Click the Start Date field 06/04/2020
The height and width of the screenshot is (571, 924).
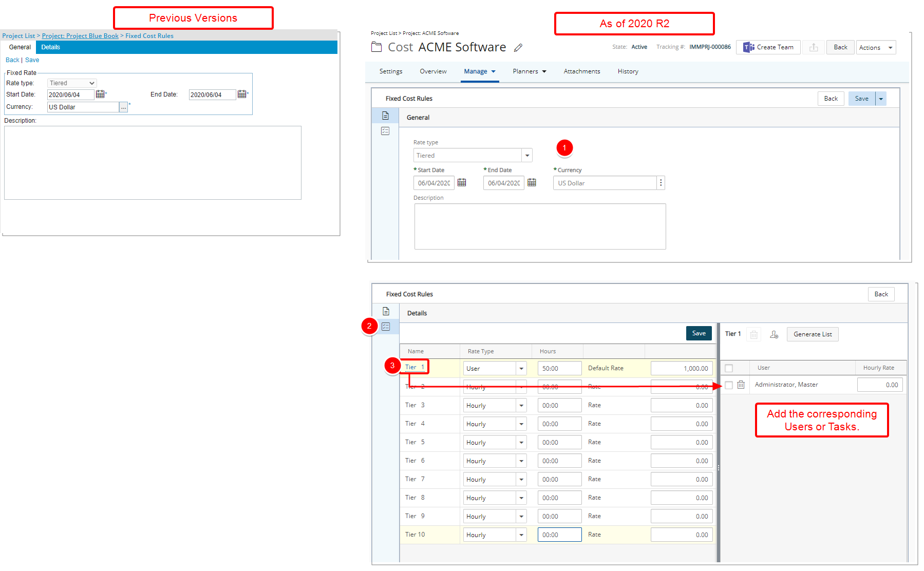click(x=433, y=183)
